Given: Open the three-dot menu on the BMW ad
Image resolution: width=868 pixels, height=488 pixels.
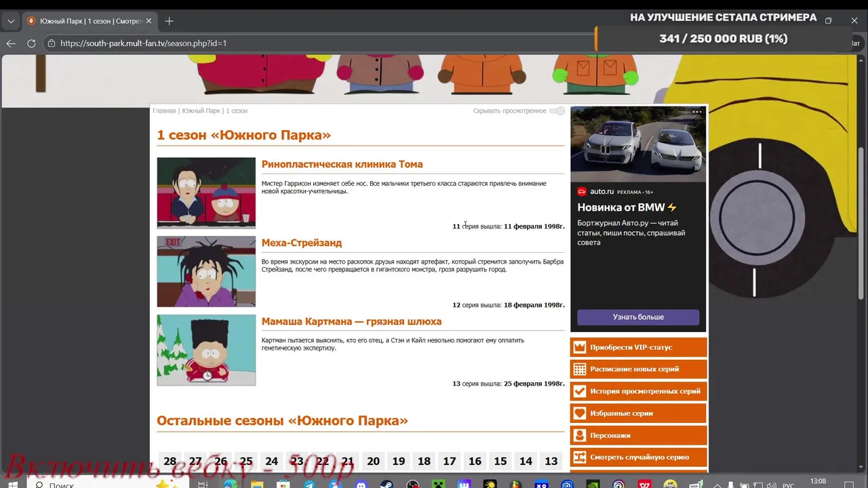Looking at the screenshot, I should tap(697, 112).
